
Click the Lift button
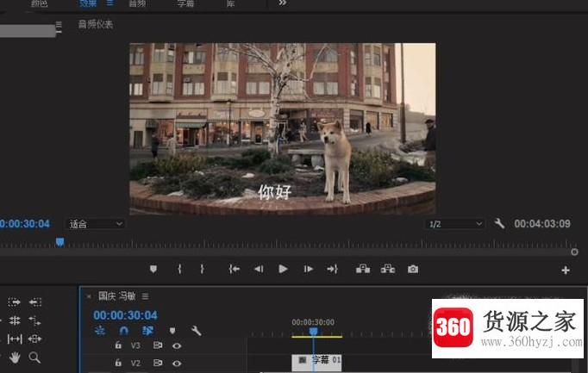point(363,269)
